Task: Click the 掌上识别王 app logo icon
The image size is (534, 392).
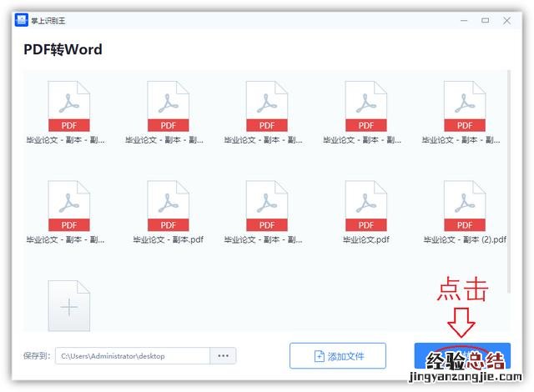Action: click(x=22, y=20)
